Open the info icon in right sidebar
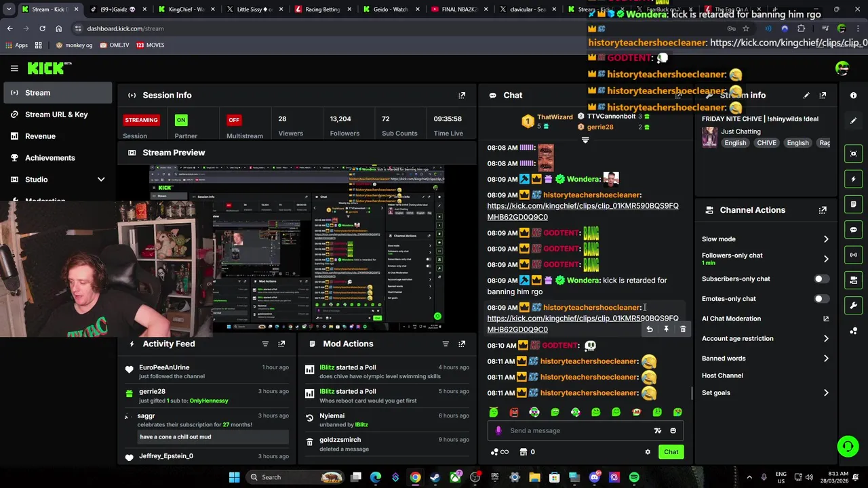The image size is (868, 488). pyautogui.click(x=853, y=96)
